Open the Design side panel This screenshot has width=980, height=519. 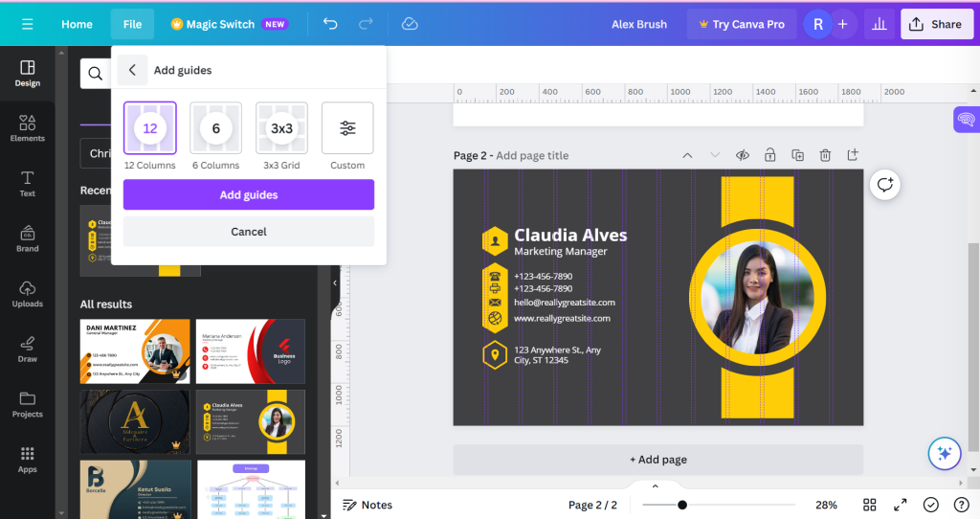(x=28, y=74)
